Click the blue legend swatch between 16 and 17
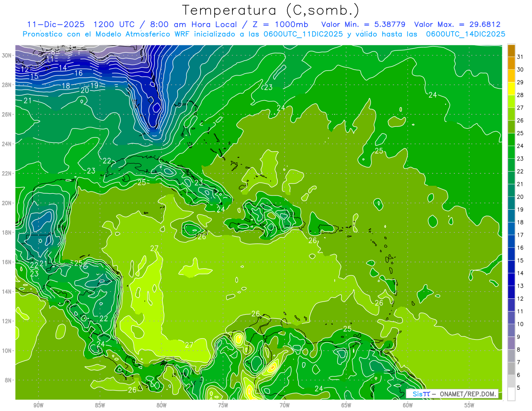The image size is (532, 411). 511,241
